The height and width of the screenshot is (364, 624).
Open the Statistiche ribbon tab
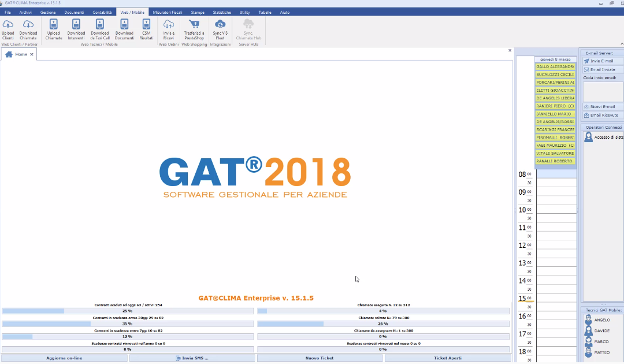(x=222, y=12)
